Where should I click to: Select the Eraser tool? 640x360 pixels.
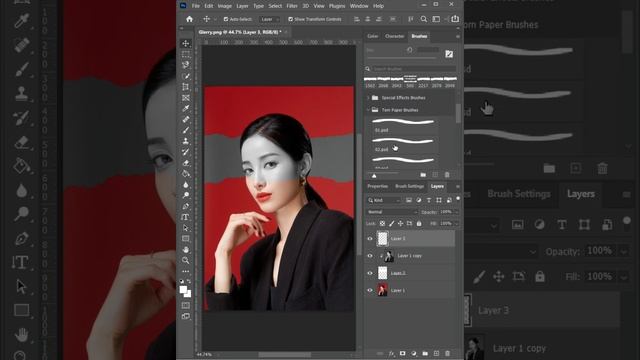pos(186,162)
